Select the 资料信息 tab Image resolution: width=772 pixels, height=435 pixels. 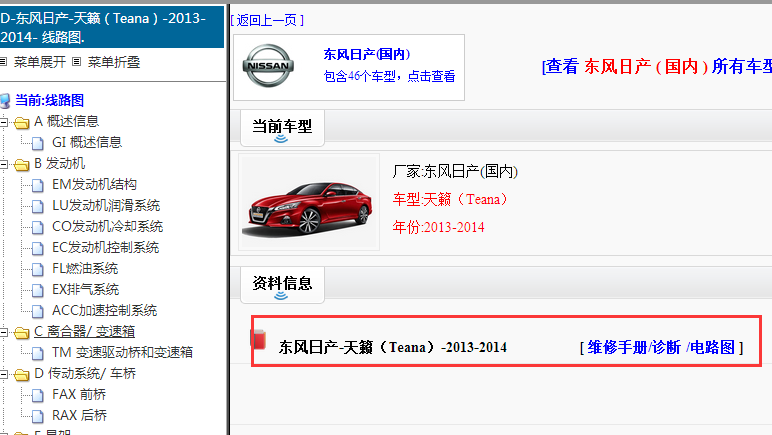pos(282,284)
